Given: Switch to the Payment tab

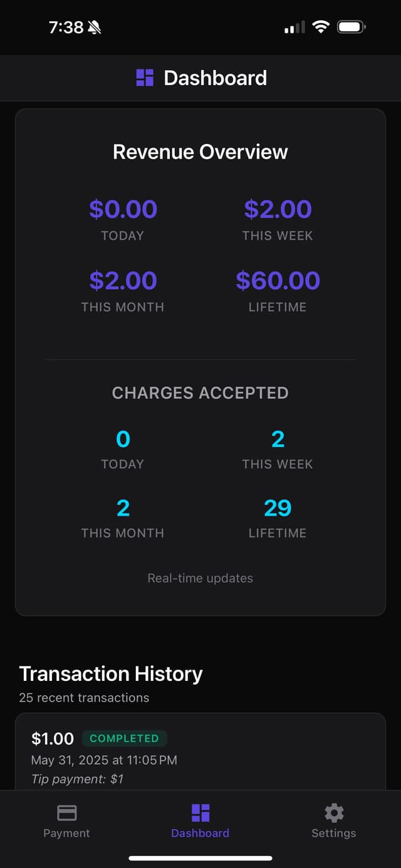Looking at the screenshot, I should 66,822.
